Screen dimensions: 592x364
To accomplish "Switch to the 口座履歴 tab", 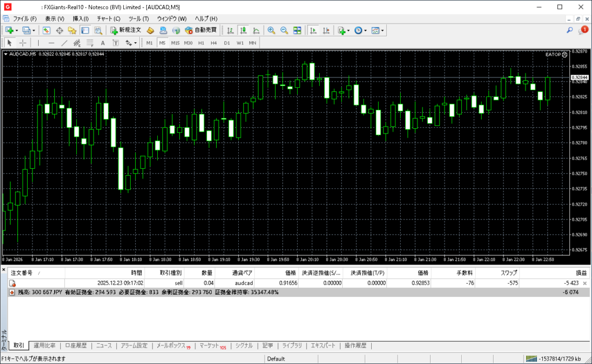I will [76, 346].
